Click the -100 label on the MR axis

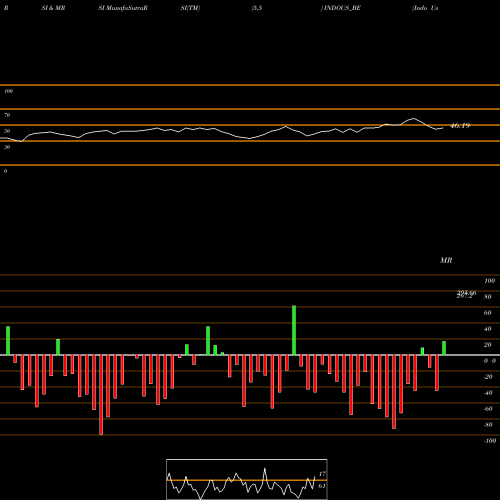click(490, 441)
